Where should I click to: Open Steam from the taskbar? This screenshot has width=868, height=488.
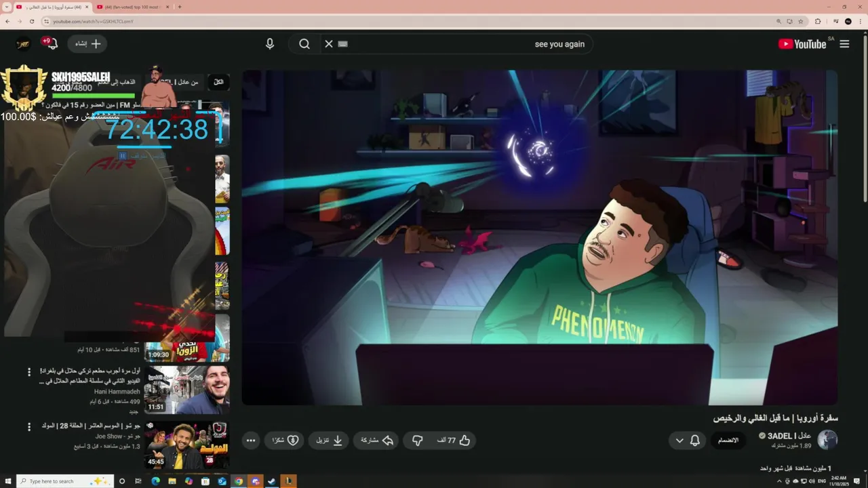272,481
